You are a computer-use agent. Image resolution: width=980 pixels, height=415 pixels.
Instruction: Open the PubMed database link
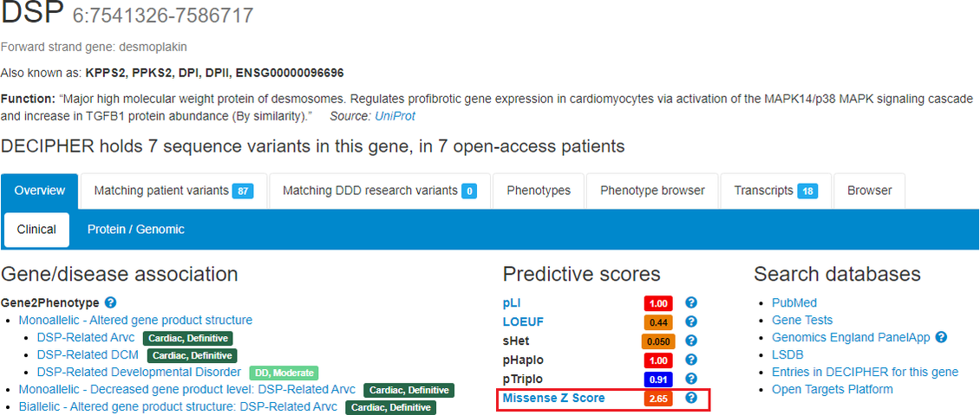pos(794,303)
